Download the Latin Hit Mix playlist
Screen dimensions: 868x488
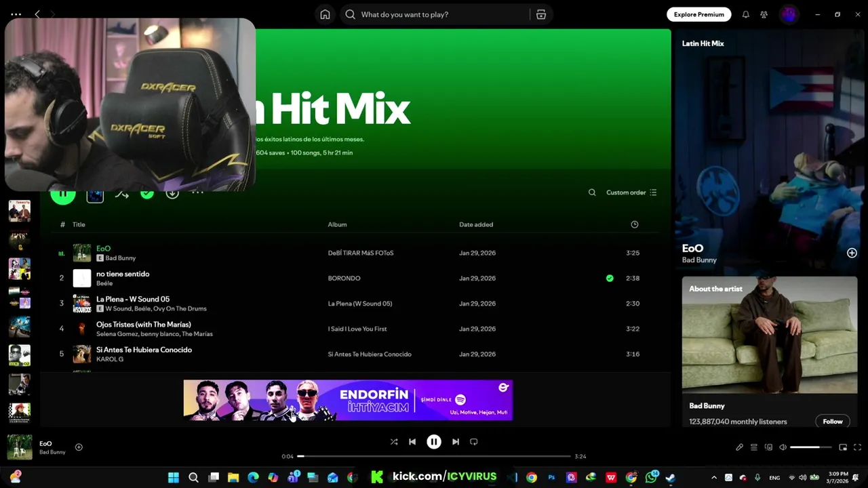pyautogui.click(x=172, y=193)
